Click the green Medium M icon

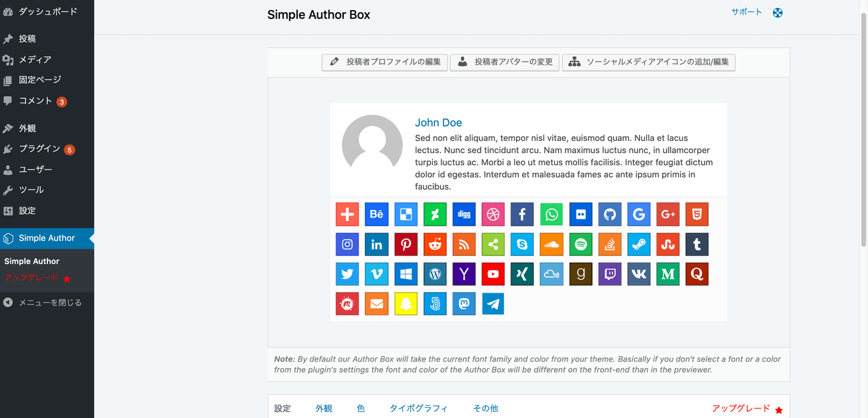tap(668, 274)
